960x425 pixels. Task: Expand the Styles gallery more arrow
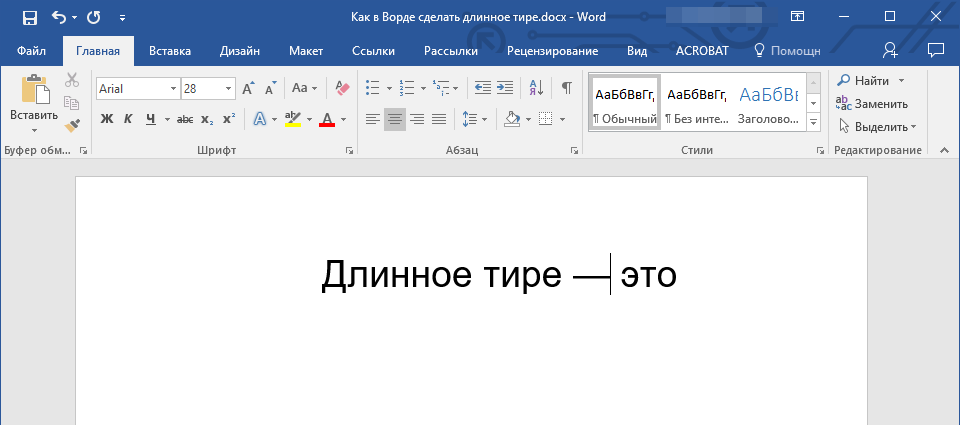(813, 122)
